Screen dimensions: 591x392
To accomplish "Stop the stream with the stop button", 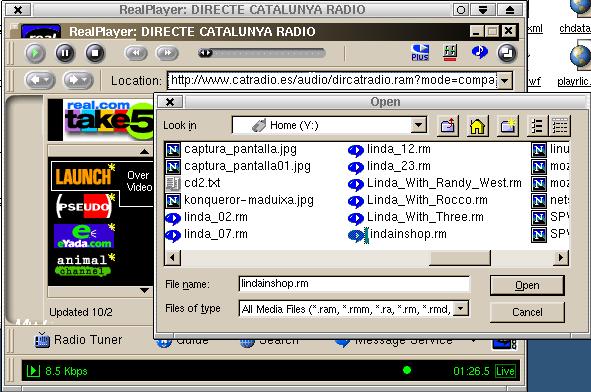I will pyautogui.click(x=95, y=53).
